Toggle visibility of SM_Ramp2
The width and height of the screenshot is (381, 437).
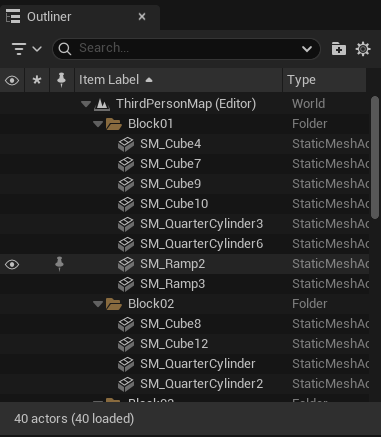pos(12,265)
